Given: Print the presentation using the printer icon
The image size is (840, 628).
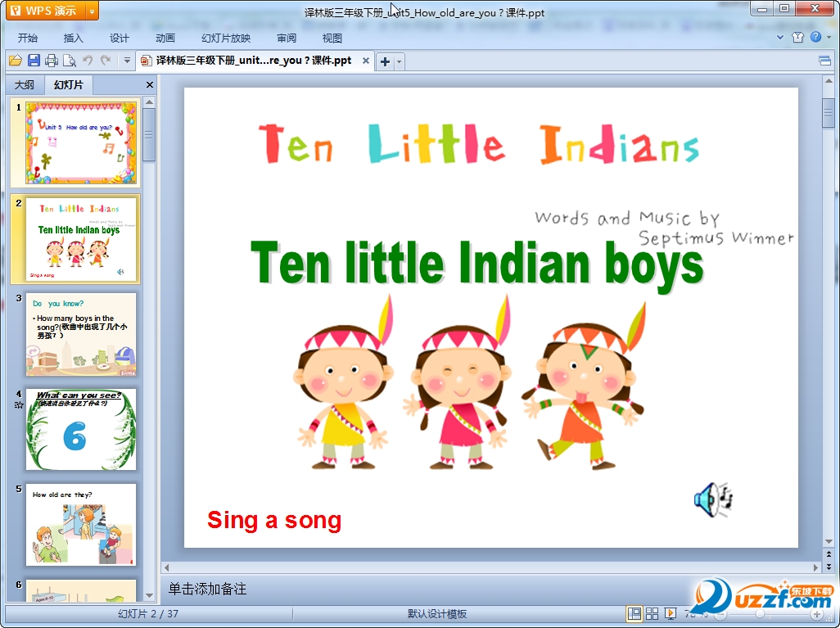Looking at the screenshot, I should (x=52, y=61).
